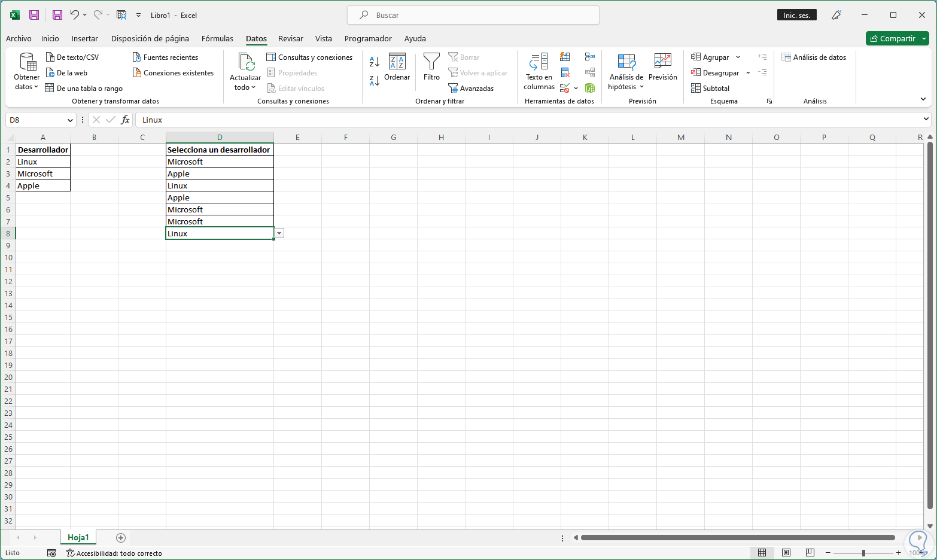Image resolution: width=937 pixels, height=560 pixels.
Task: Expand the formula bar
Action: tap(926, 120)
